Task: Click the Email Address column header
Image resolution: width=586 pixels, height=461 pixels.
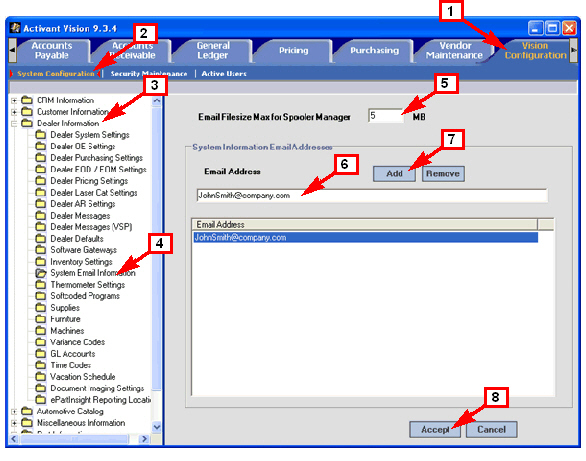Action: tap(365, 225)
